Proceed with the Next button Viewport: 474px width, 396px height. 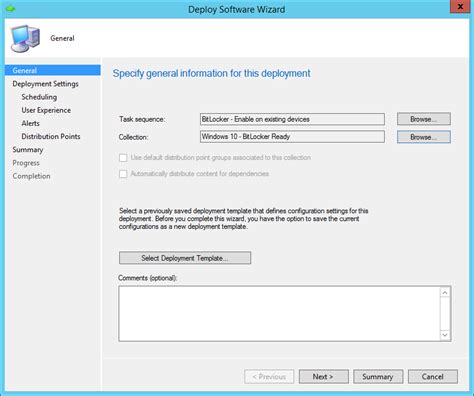click(x=324, y=377)
